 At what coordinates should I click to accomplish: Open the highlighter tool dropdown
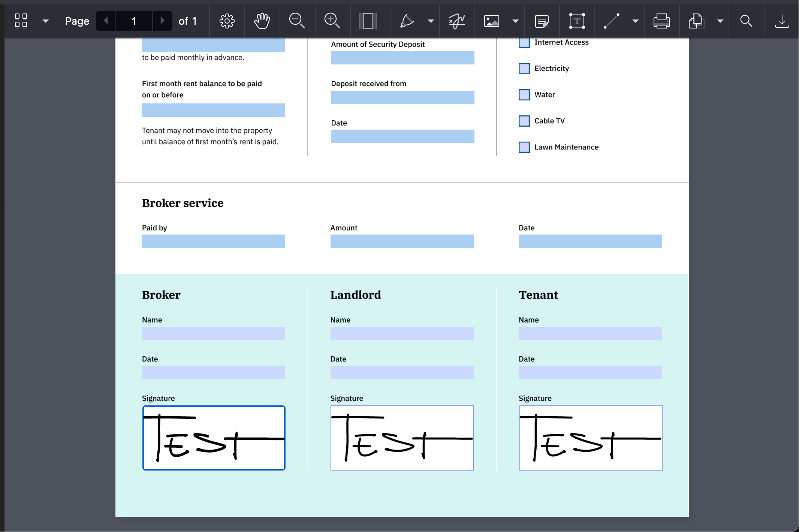(x=430, y=21)
